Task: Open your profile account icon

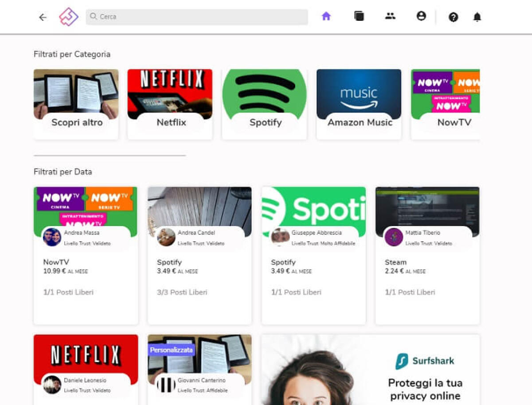Action: pyautogui.click(x=421, y=16)
